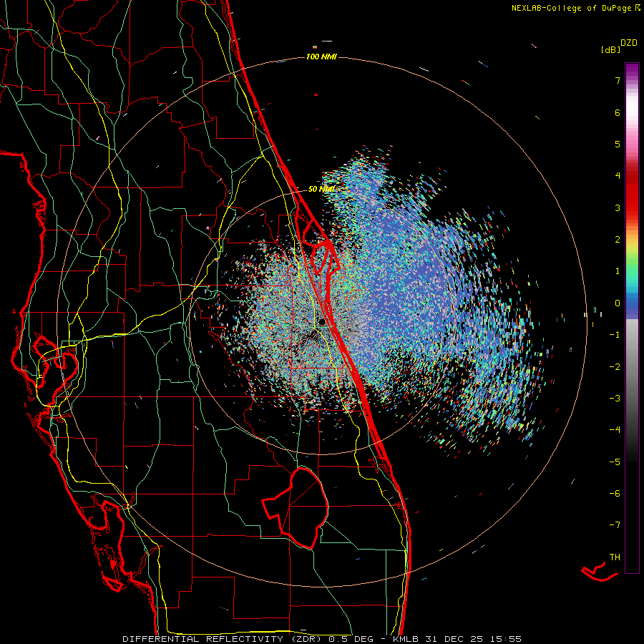Click the DIFFERENTIAL REFLECTIVITY (ZDR) caption
This screenshot has height=644, width=644.
coord(223,639)
